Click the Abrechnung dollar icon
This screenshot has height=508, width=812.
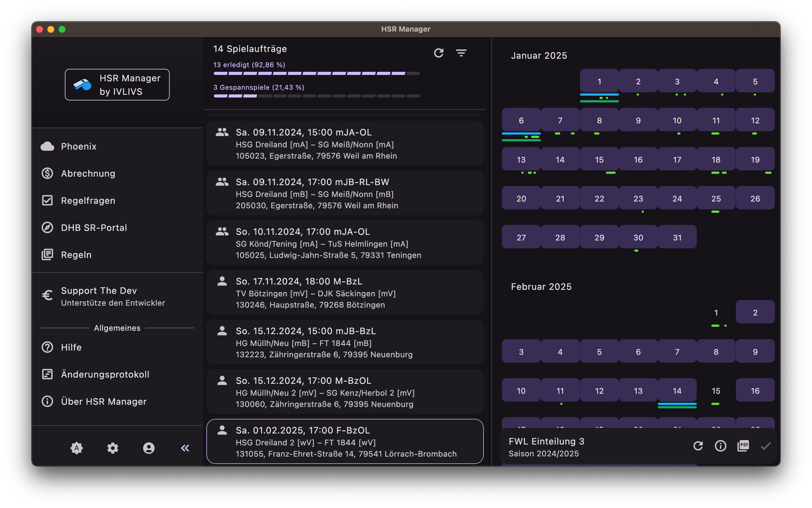47,173
